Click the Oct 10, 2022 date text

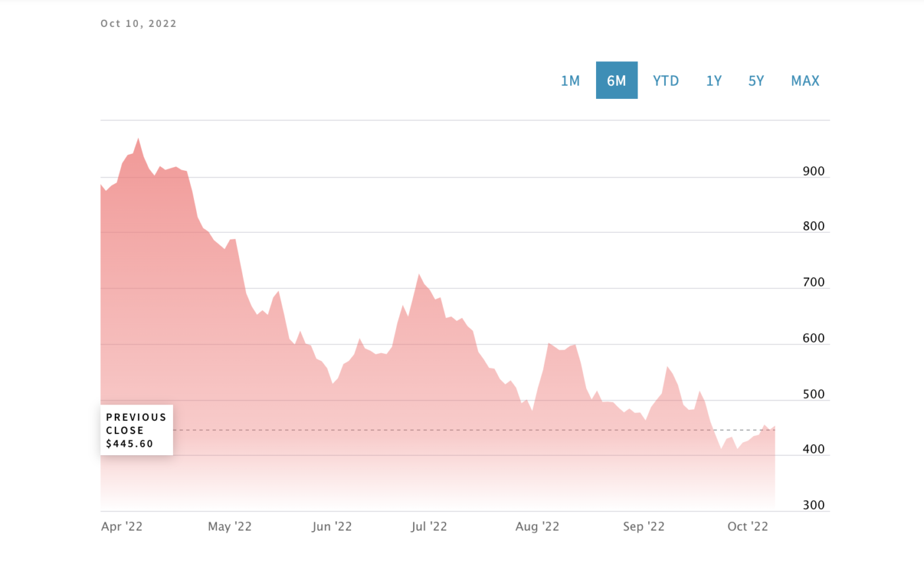[139, 23]
